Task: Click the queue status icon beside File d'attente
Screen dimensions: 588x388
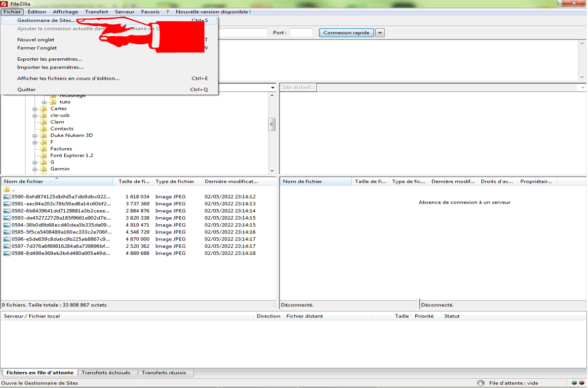Action: coord(481,383)
